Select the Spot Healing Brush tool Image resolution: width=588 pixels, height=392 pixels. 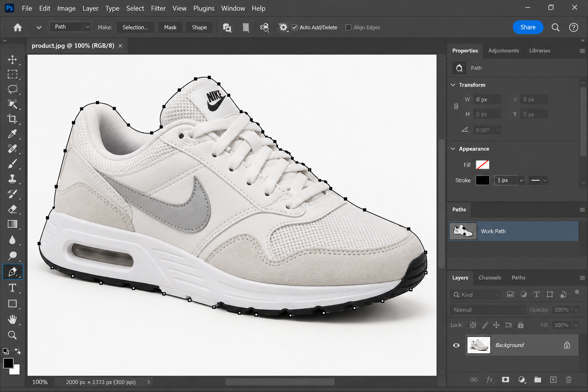click(12, 149)
